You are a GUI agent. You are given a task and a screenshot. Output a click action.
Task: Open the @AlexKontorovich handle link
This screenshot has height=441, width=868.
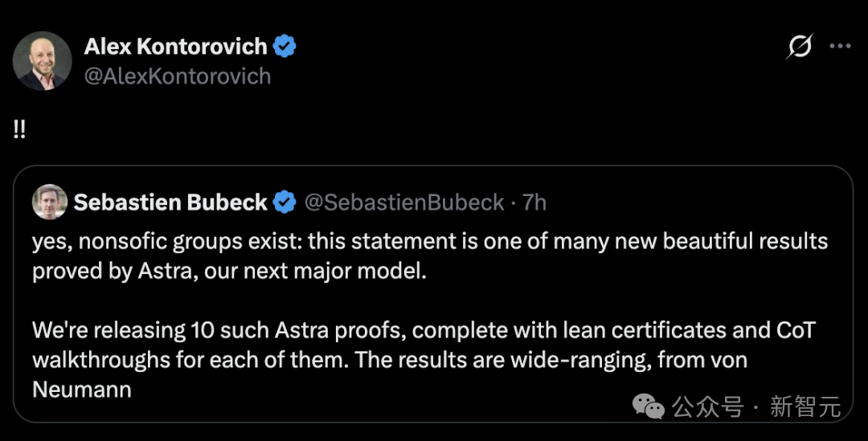click(177, 76)
